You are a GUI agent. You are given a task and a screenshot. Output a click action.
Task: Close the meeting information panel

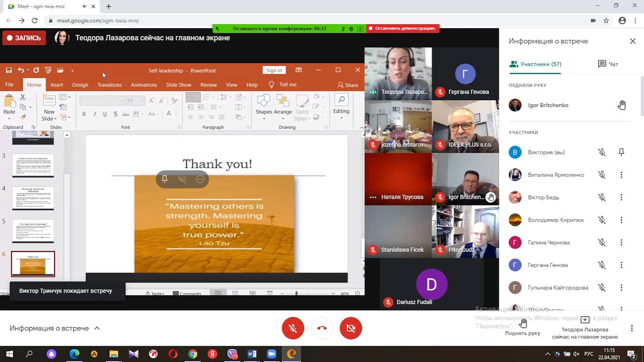pos(632,41)
